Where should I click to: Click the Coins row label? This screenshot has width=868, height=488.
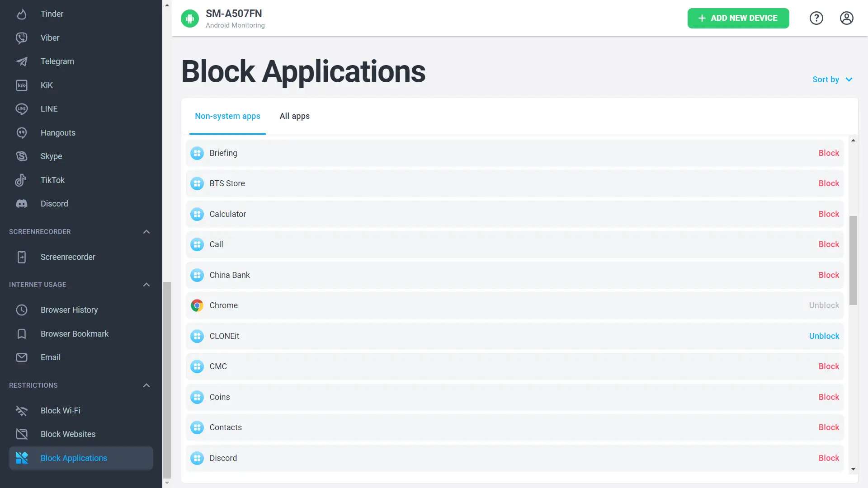(x=220, y=397)
